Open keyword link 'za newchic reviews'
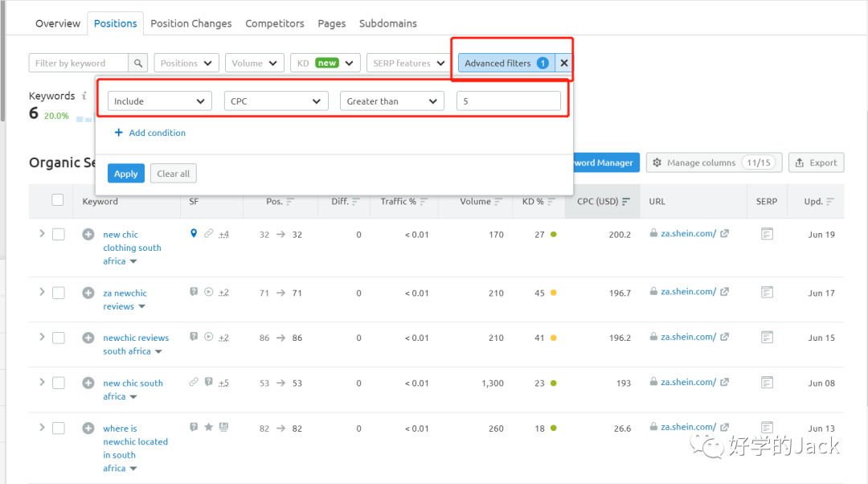The width and height of the screenshot is (868, 484). pyautogui.click(x=125, y=300)
